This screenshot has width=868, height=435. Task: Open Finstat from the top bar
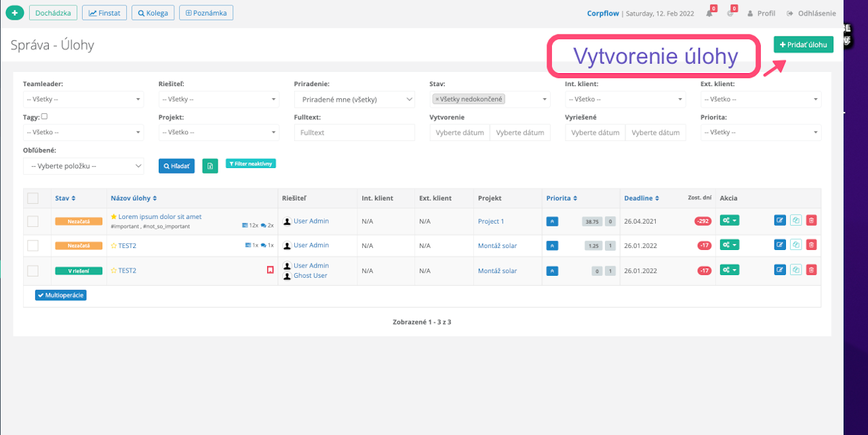point(104,12)
